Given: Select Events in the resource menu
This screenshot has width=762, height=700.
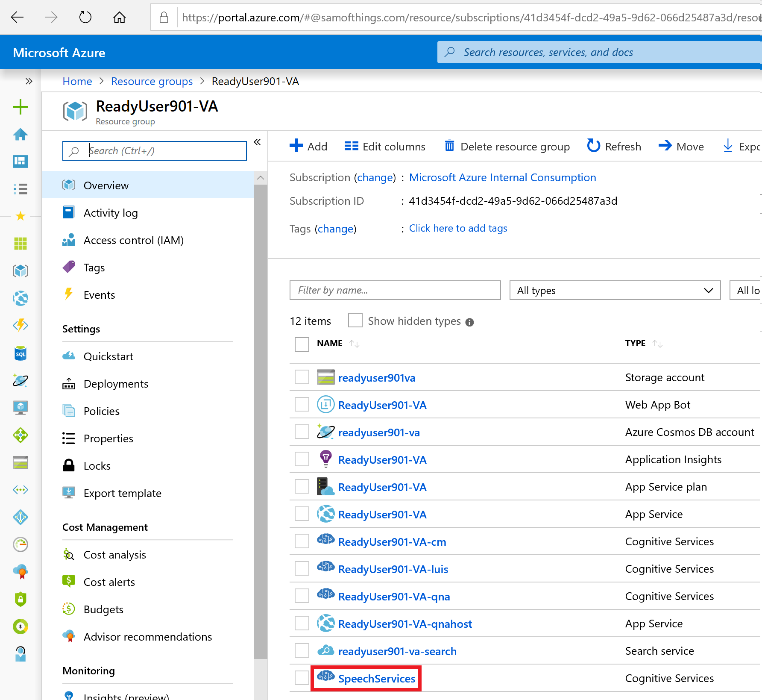Looking at the screenshot, I should 148,294.
